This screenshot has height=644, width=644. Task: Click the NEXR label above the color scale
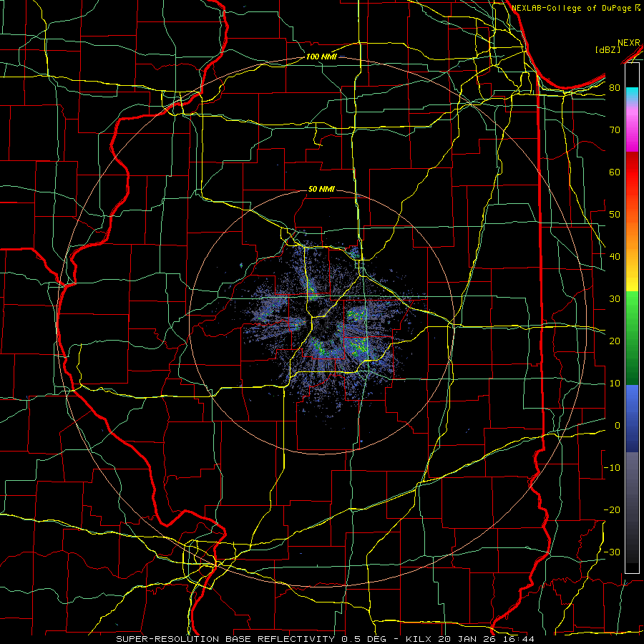[629, 43]
